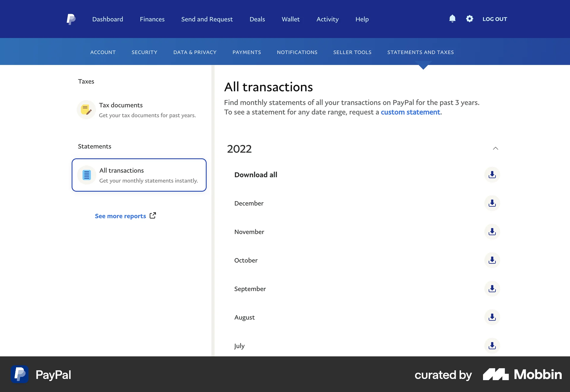This screenshot has height=392, width=570.
Task: Click LOG OUT
Action: point(495,19)
